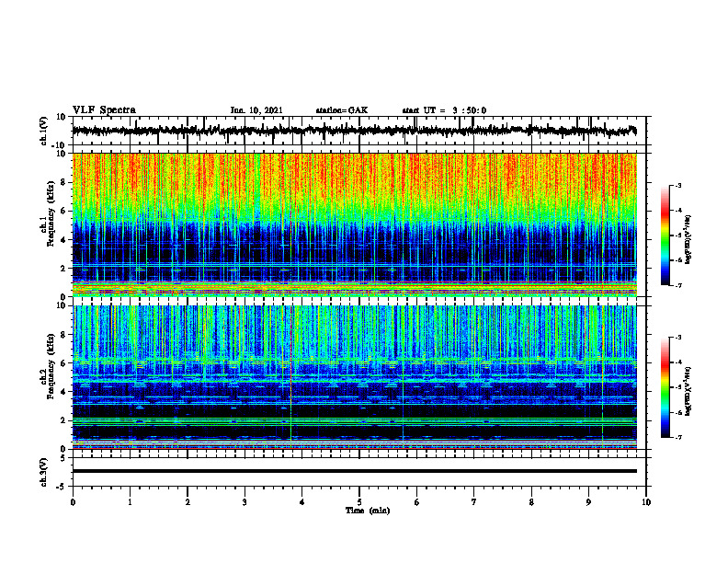Click the '-5' tick on ch.3(V) axis

click(x=63, y=487)
